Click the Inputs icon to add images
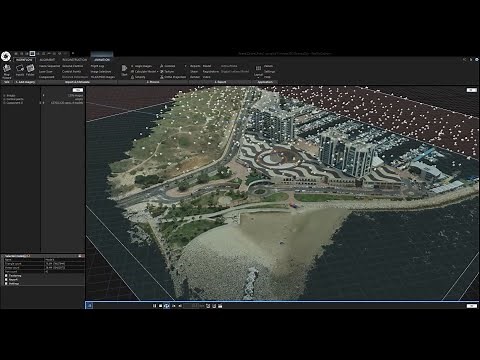480x360 pixels. pyautogui.click(x=20, y=71)
